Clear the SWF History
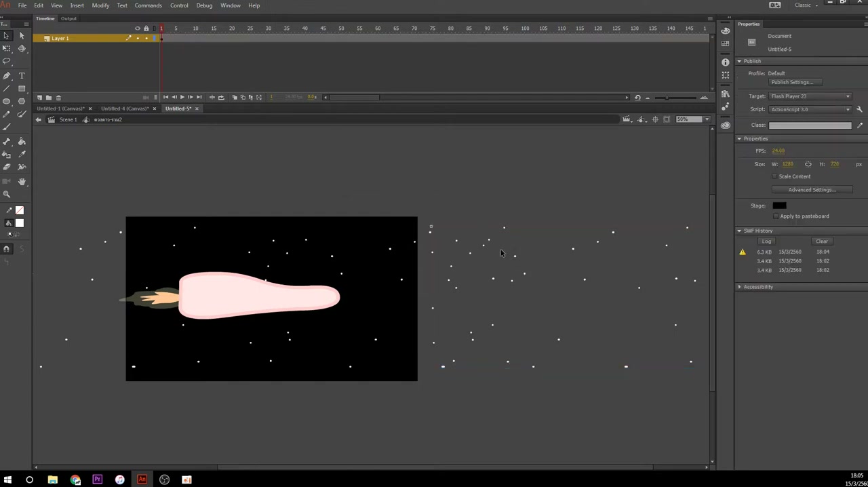 822,241
